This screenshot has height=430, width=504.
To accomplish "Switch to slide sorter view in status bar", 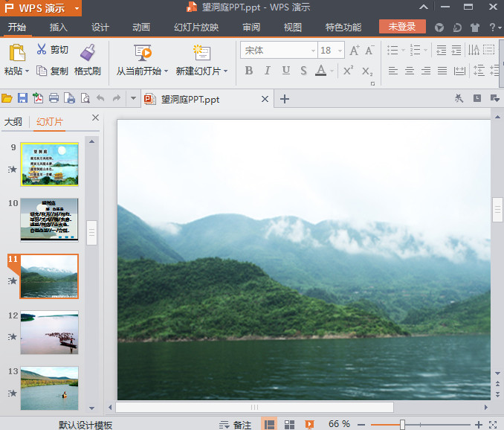I will [x=289, y=425].
